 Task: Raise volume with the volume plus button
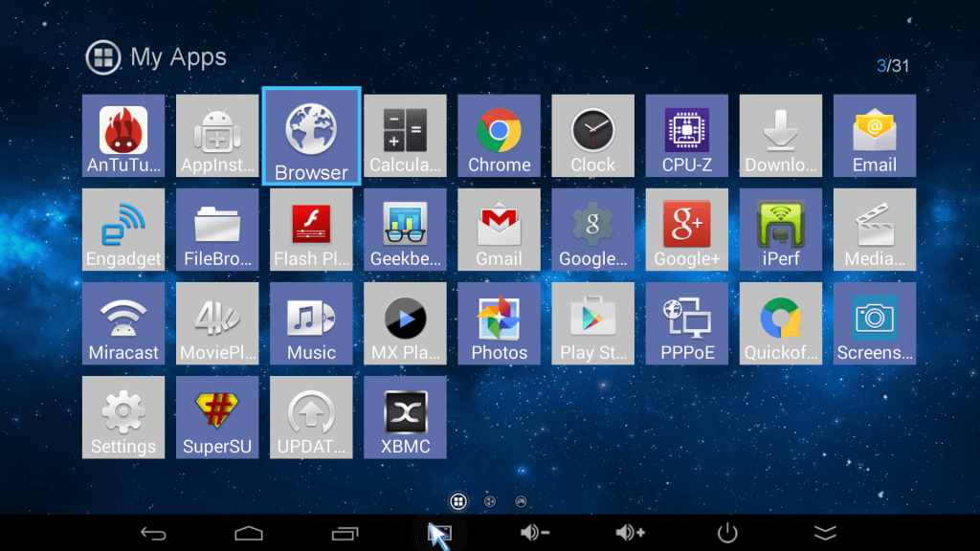tap(630, 532)
